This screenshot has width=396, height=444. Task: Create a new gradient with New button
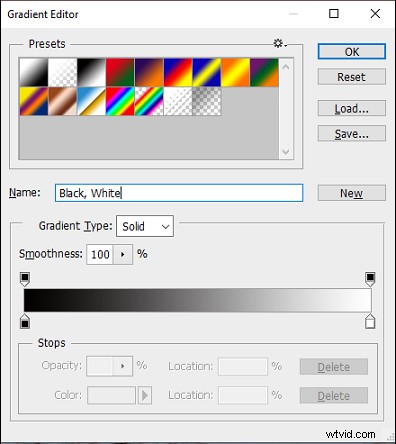[352, 193]
